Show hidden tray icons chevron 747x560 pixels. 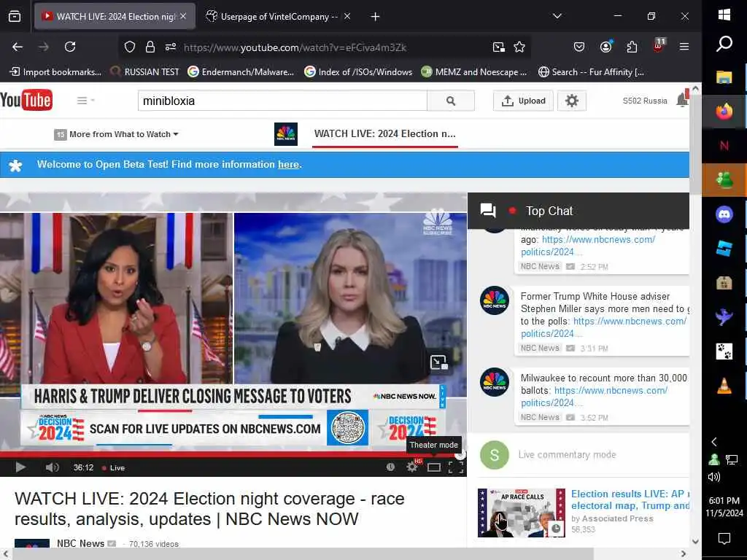[714, 442]
